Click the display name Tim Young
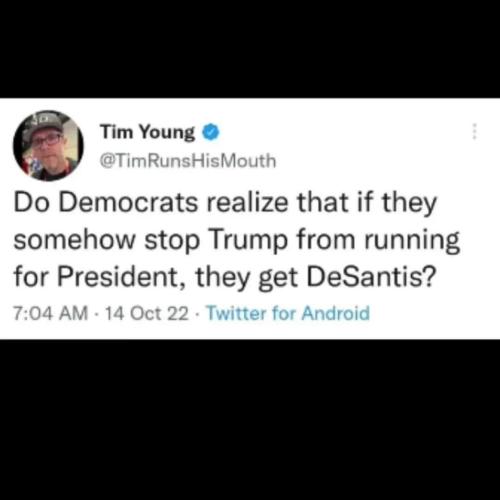The image size is (500, 500). [148, 132]
